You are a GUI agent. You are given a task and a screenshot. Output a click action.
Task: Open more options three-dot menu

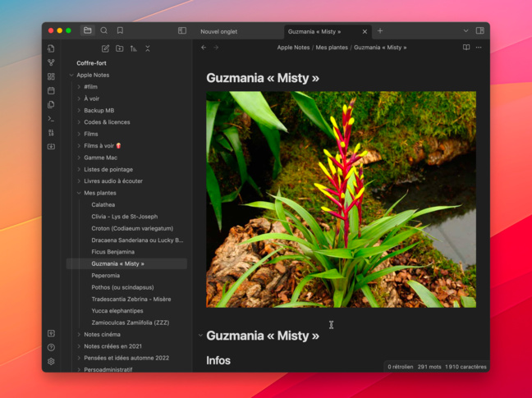click(x=479, y=48)
